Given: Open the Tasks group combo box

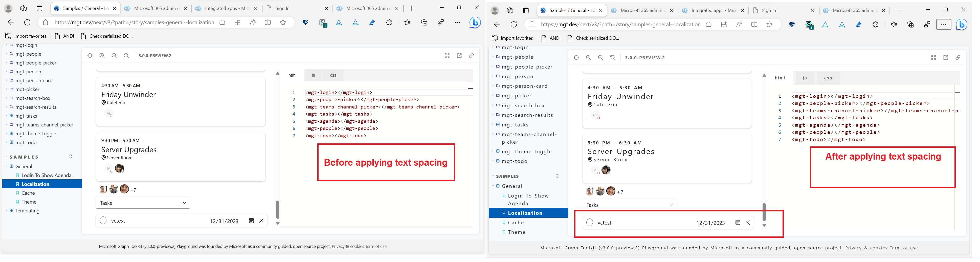Looking at the screenshot, I should [x=143, y=203].
